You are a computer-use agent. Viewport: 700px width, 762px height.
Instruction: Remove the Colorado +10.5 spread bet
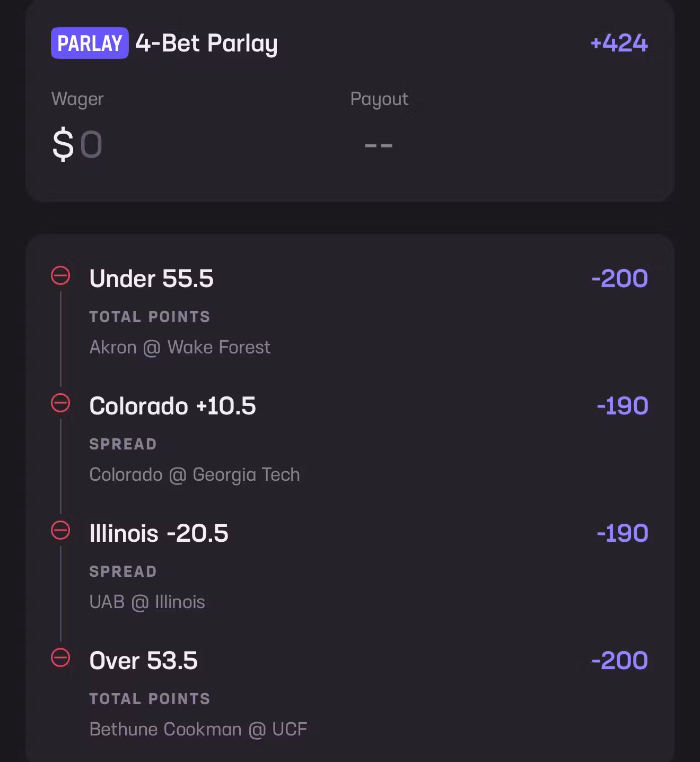[60, 403]
